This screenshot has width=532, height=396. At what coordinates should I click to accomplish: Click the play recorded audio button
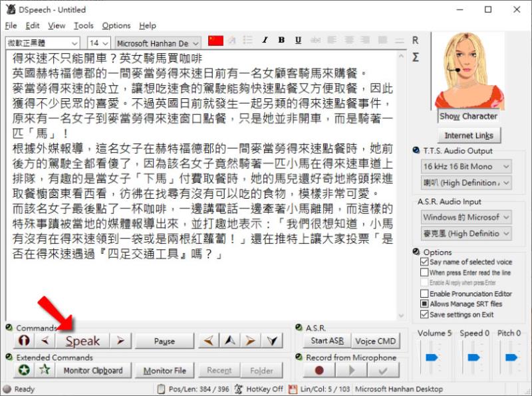351,370
